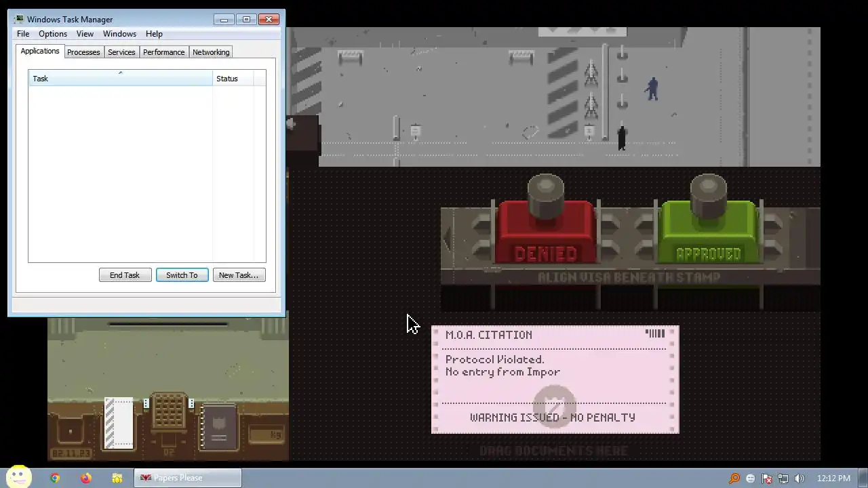Maximize the Windows Task Manager window
868x488 pixels.
click(246, 20)
